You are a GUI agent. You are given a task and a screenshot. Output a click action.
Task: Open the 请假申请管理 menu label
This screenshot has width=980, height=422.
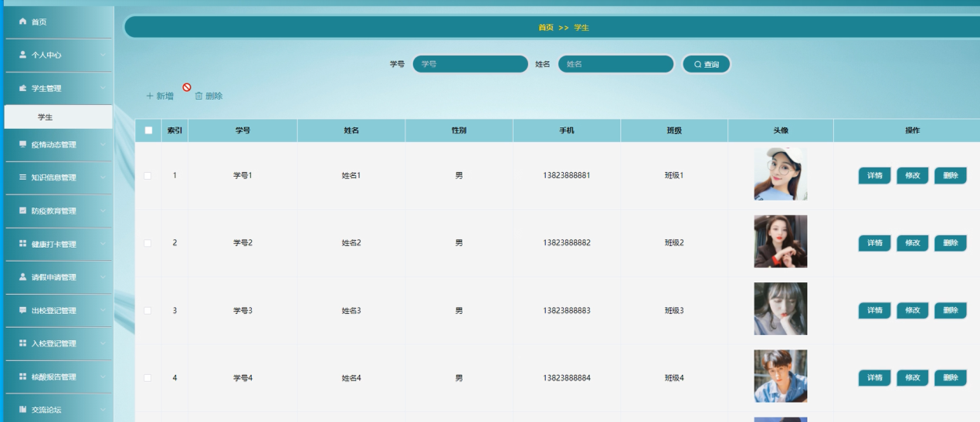[x=54, y=277]
